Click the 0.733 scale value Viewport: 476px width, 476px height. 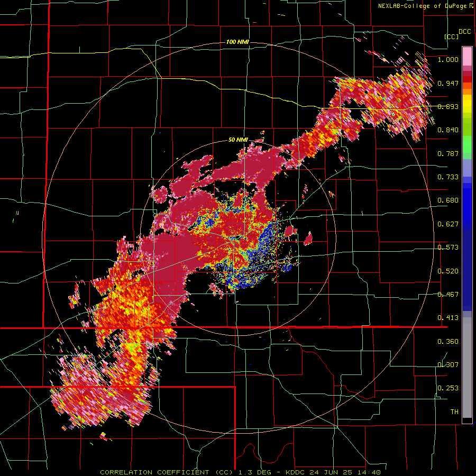(x=448, y=177)
